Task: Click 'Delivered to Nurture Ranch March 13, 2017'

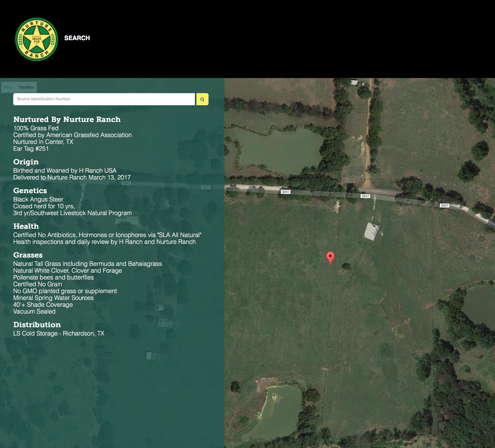Action: pos(72,178)
